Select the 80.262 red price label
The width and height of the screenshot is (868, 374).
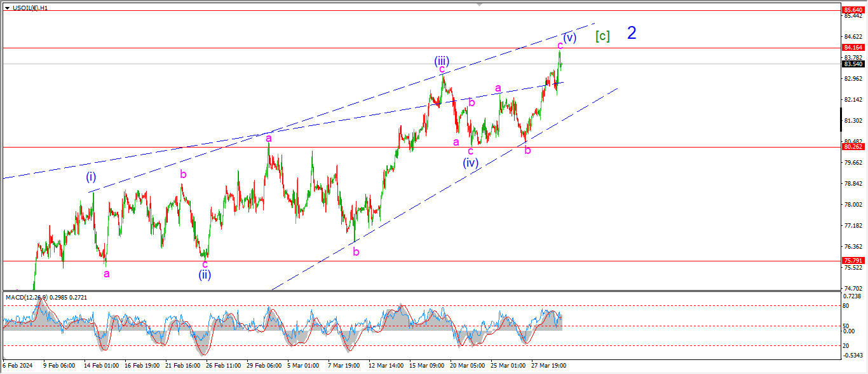851,147
